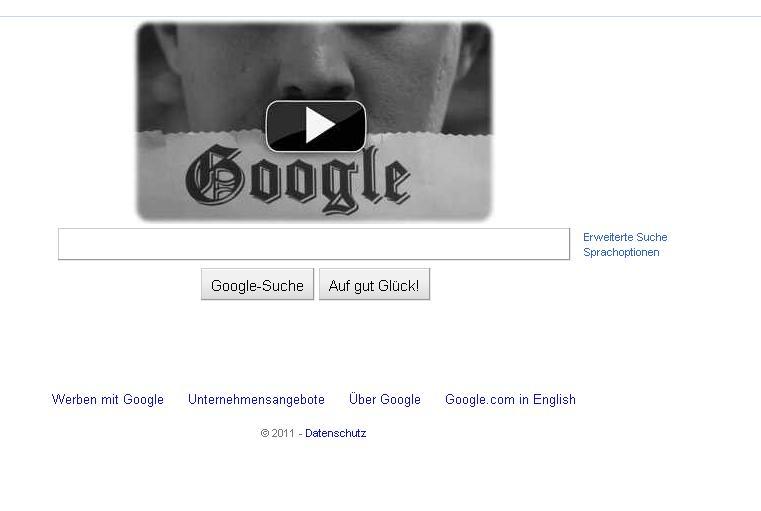Click the Gothic letter G in doodle

click(x=214, y=175)
